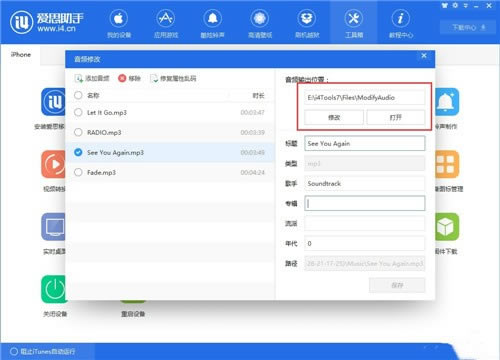Click the repair garbled attributes toolbar item
The height and width of the screenshot is (360, 500).
tap(173, 79)
